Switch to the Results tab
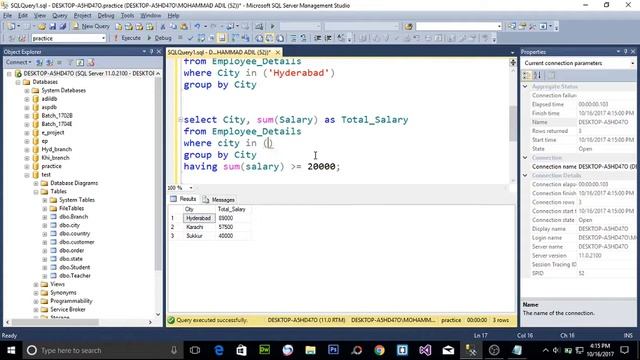 [x=184, y=199]
